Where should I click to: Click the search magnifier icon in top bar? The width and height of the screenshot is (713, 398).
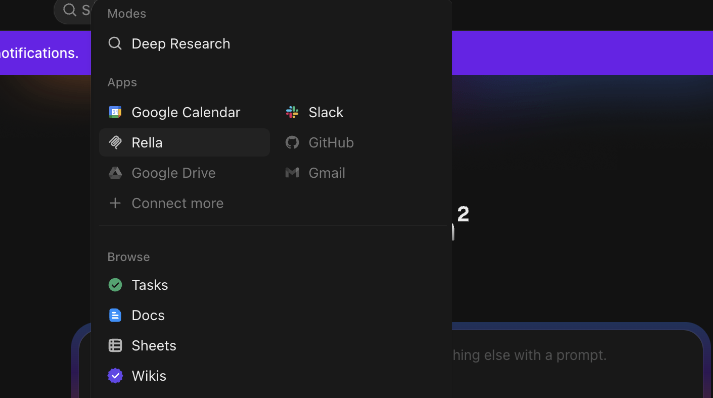69,10
